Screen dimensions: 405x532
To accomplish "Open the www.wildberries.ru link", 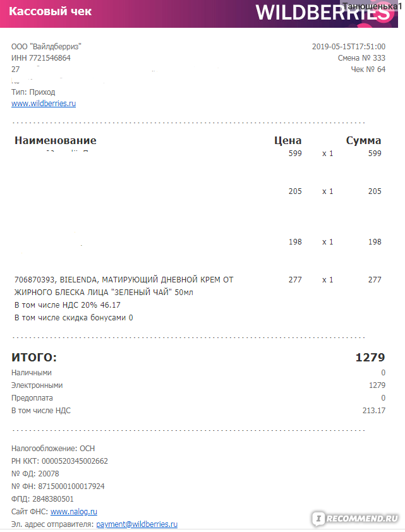I will pyautogui.click(x=44, y=104).
